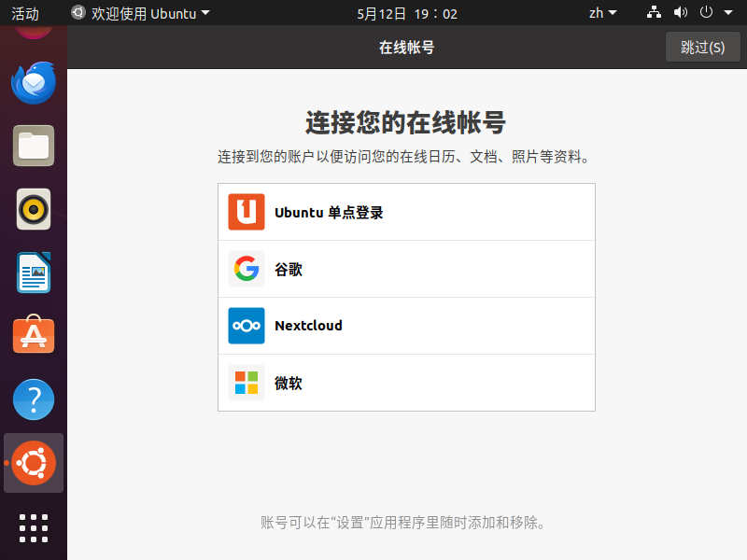Click the volume speaker icon

tap(681, 13)
